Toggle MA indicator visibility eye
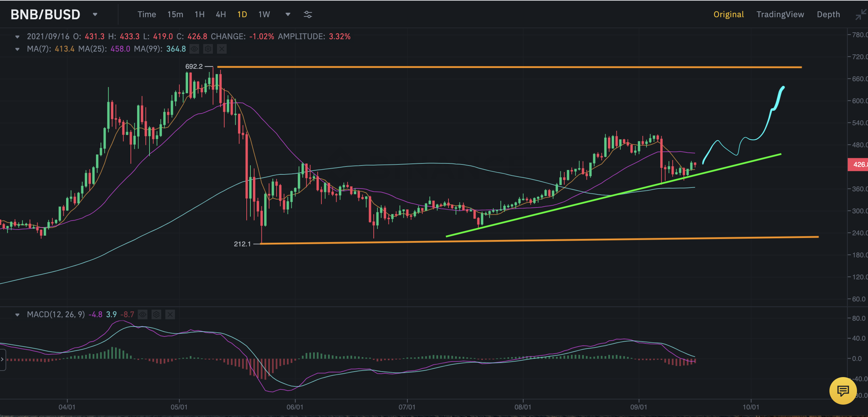 click(x=194, y=49)
